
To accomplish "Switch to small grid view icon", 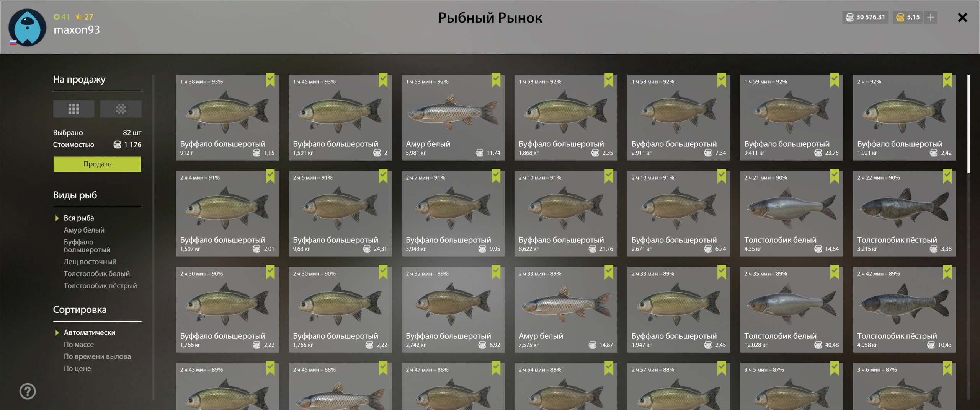I will pos(121,109).
